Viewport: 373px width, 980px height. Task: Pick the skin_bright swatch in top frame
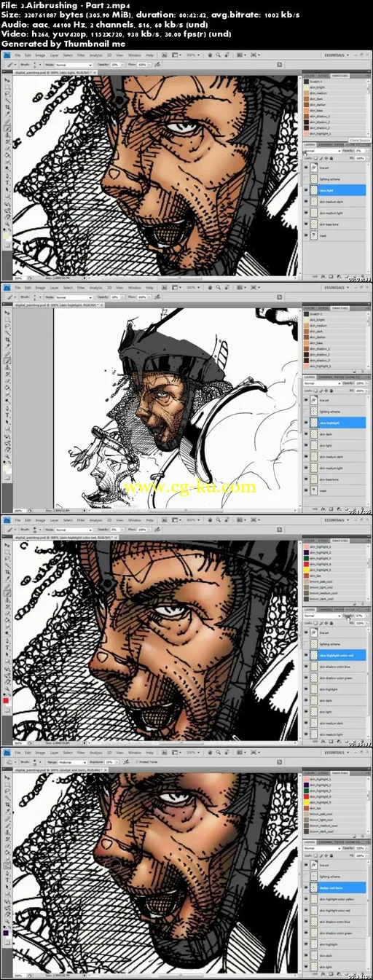tap(334, 87)
